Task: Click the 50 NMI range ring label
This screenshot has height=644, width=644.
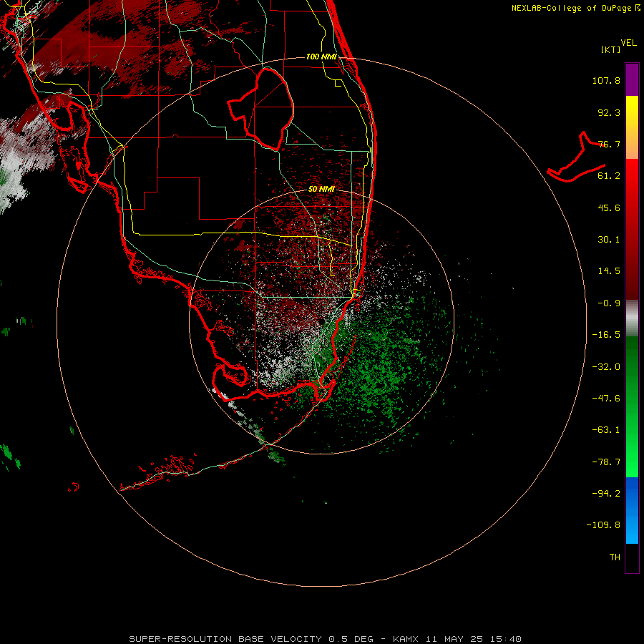Action: click(x=321, y=190)
